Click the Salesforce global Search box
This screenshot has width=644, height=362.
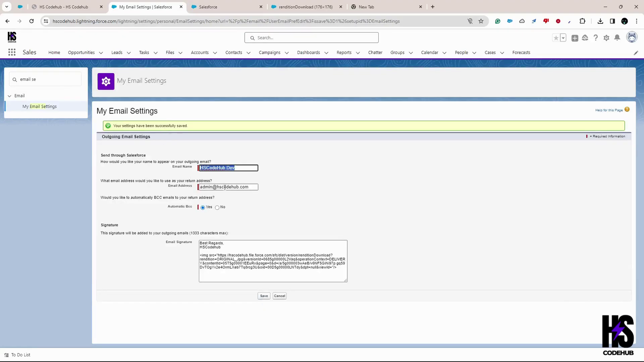coord(312,38)
